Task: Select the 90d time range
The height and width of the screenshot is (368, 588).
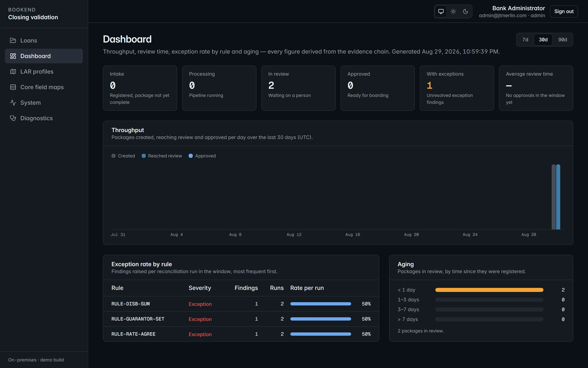Action: (x=562, y=40)
